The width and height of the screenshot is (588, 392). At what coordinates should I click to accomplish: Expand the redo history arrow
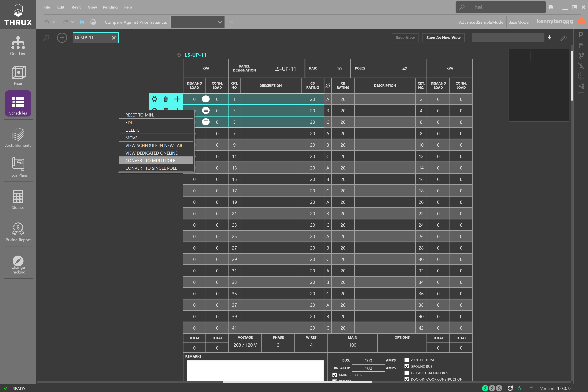[72, 22]
